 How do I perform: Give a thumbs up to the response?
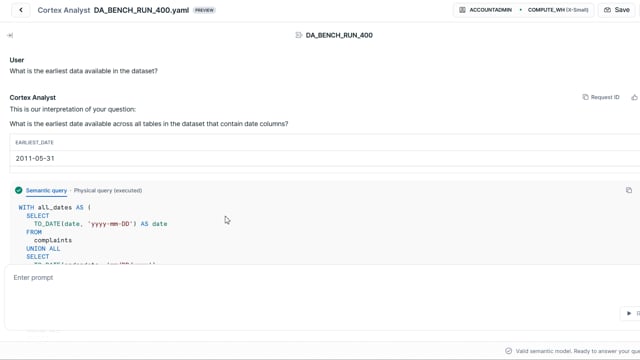pos(634,97)
